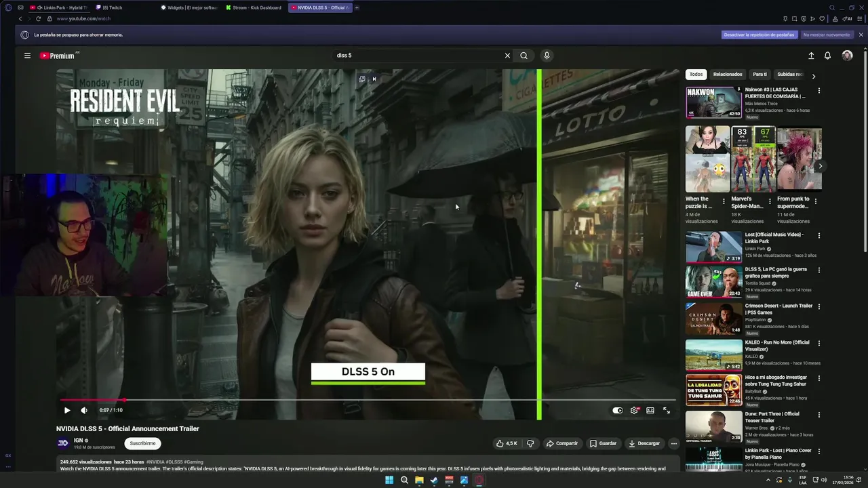Click No mostrar nuevamente button
This screenshot has height=488, width=868.
[x=826, y=35]
